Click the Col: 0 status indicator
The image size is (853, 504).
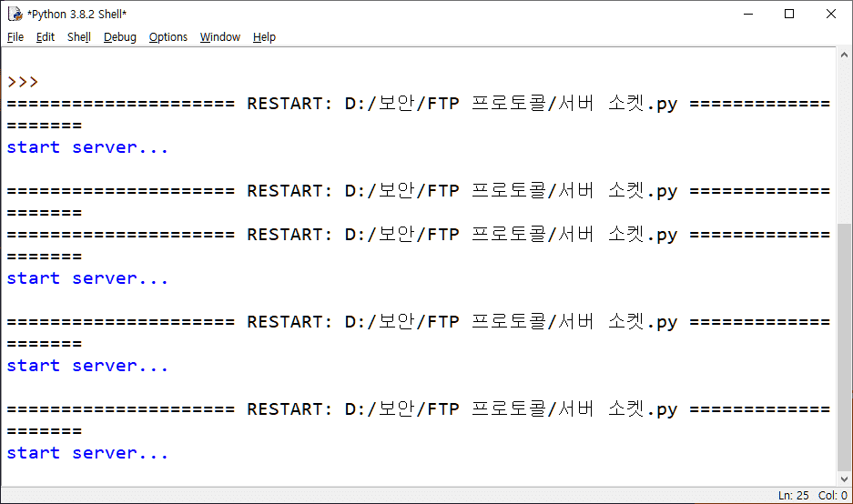click(832, 496)
